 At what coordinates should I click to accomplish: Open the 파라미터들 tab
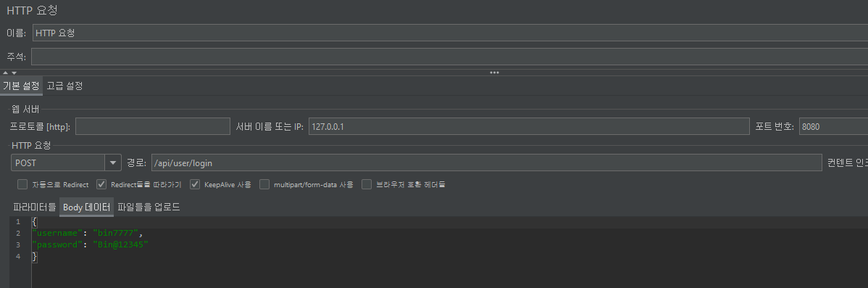(x=34, y=207)
